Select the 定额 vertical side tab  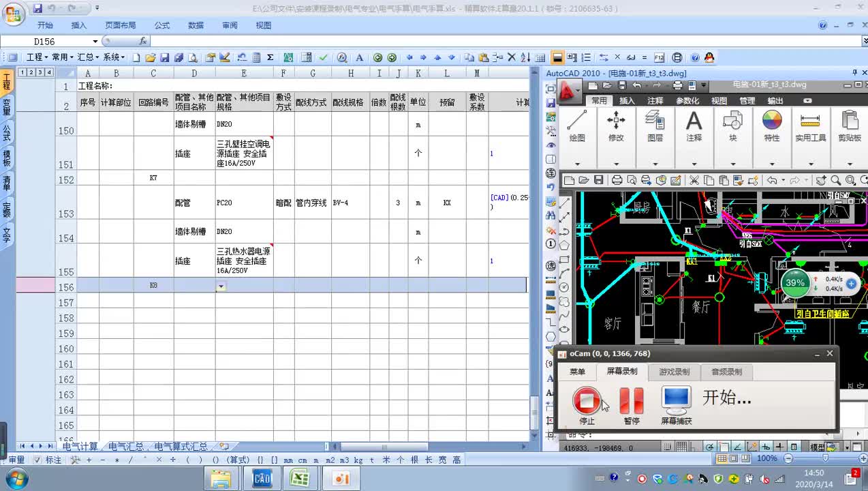click(7, 209)
